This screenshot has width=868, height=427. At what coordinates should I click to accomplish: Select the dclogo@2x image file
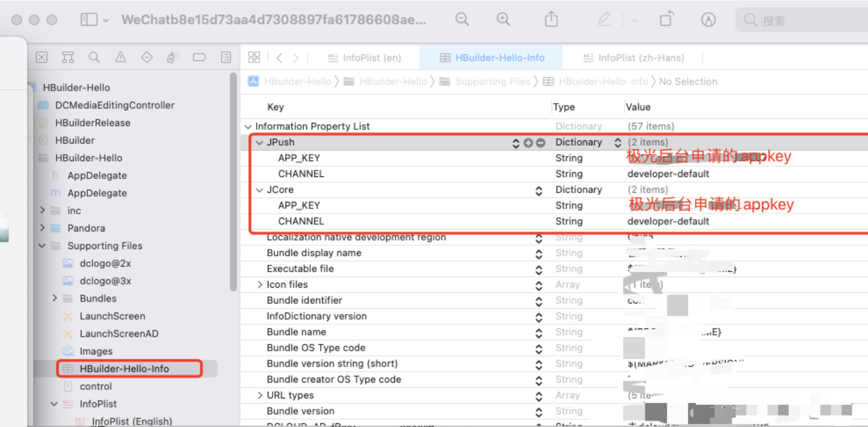click(x=105, y=263)
